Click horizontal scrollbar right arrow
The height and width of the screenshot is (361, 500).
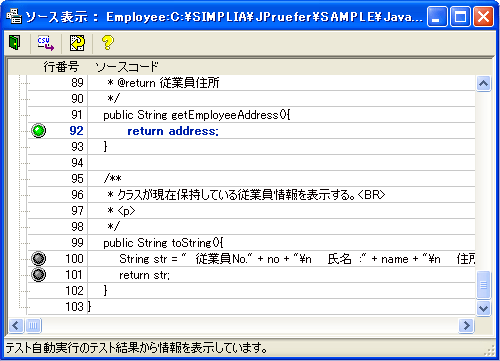(x=466, y=325)
